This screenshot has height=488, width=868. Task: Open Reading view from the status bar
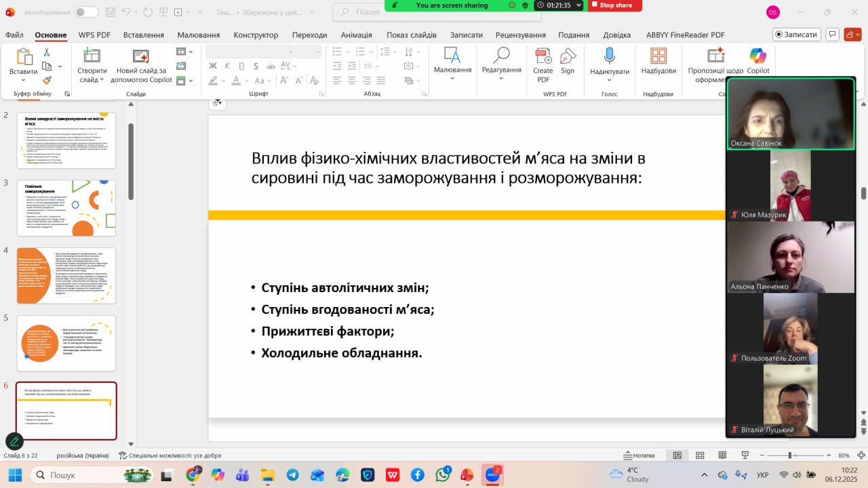click(x=722, y=455)
